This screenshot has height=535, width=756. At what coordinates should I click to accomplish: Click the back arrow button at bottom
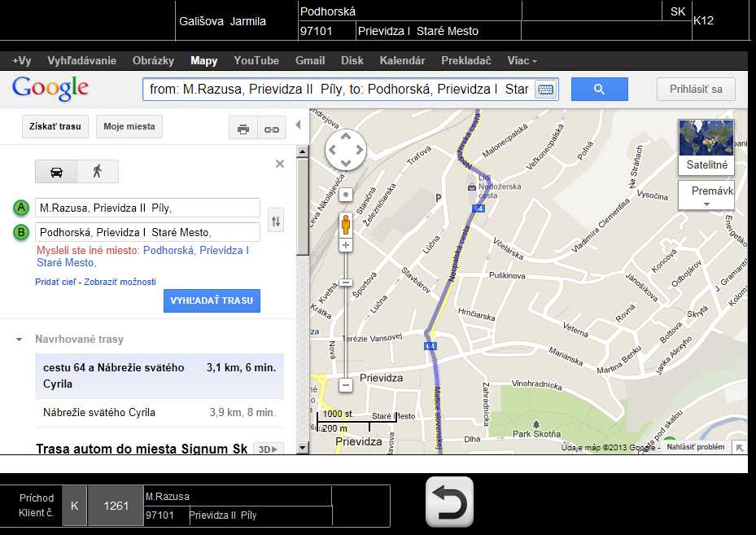[449, 502]
